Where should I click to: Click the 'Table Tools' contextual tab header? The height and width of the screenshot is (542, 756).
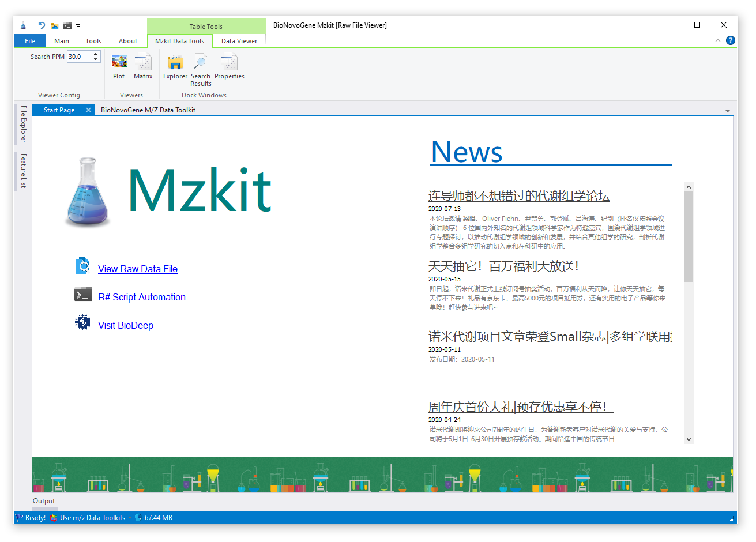(206, 27)
